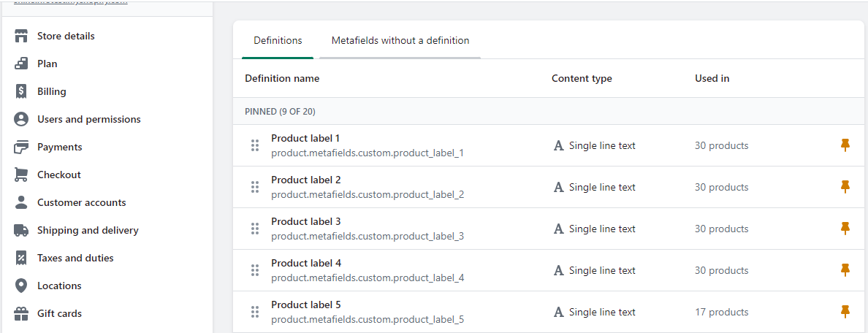This screenshot has width=868, height=333.
Task: Unpin the Product label 1 definition
Action: [845, 145]
